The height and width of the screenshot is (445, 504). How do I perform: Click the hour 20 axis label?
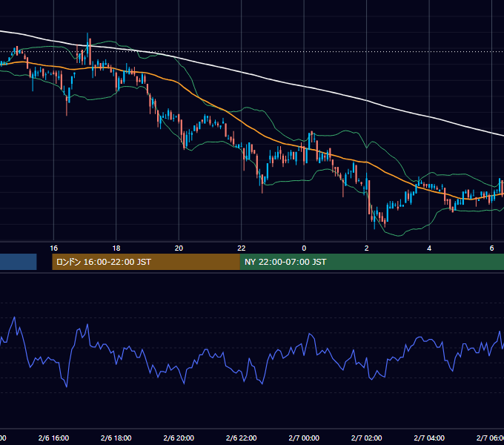(179, 248)
